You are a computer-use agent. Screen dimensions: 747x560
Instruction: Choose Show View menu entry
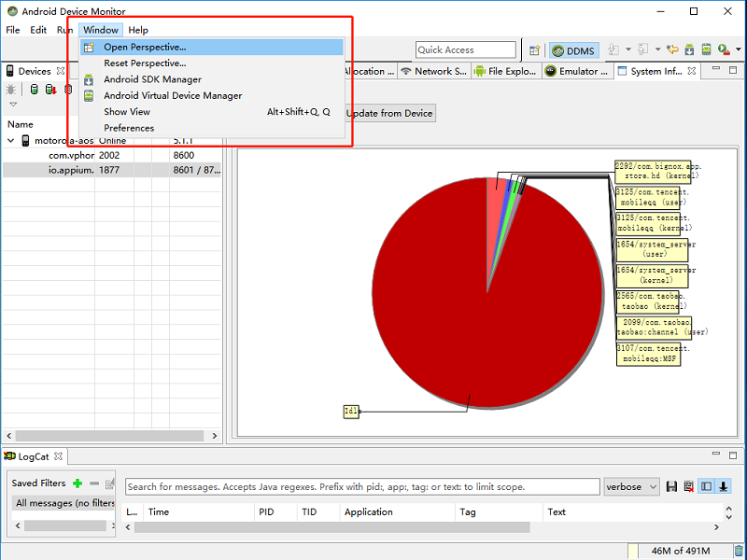click(x=212, y=112)
